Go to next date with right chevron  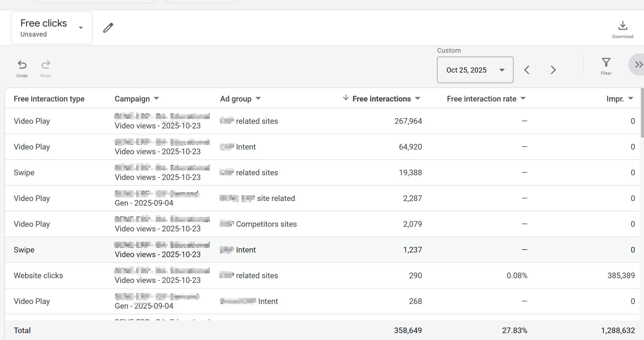pos(553,70)
